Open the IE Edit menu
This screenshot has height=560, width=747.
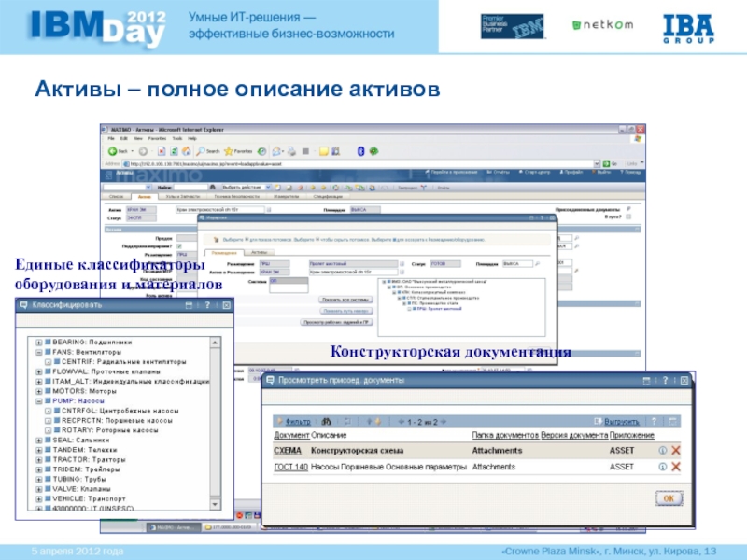point(124,138)
